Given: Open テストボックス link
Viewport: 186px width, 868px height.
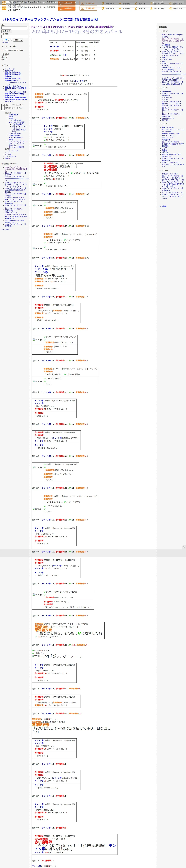Looking at the screenshot, I should point(10,156).
